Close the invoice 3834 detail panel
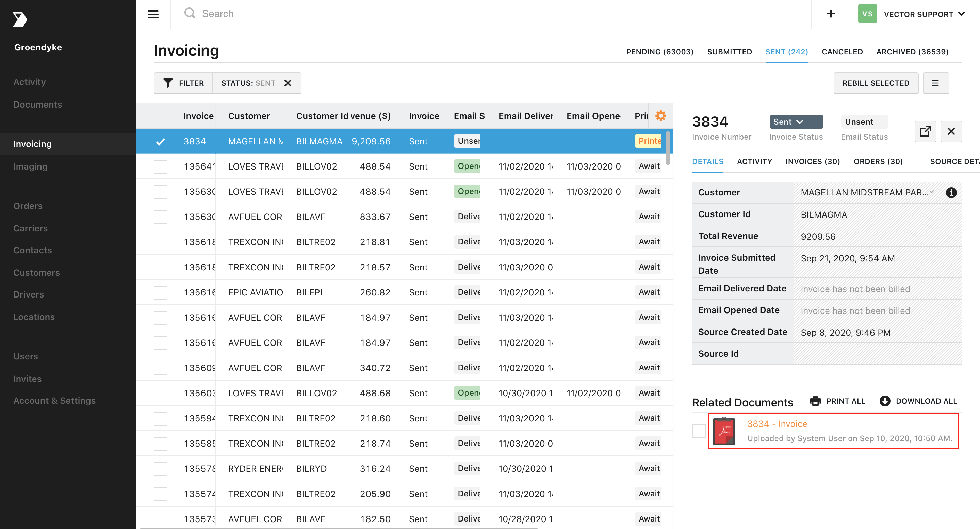 point(951,131)
